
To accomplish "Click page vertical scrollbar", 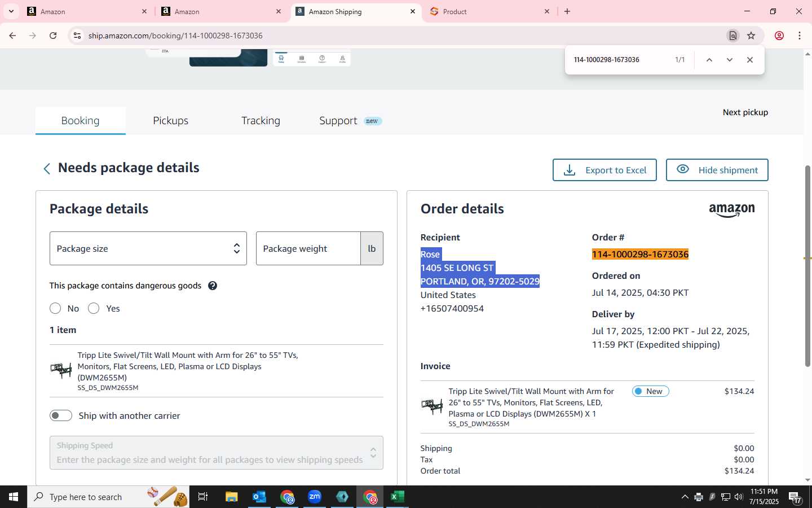I will (807, 265).
